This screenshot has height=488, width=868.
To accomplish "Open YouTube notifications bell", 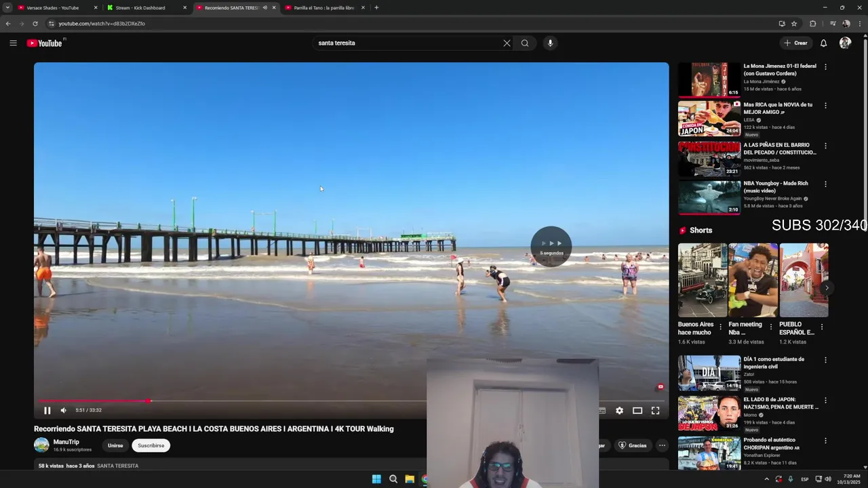I will 823,43.
